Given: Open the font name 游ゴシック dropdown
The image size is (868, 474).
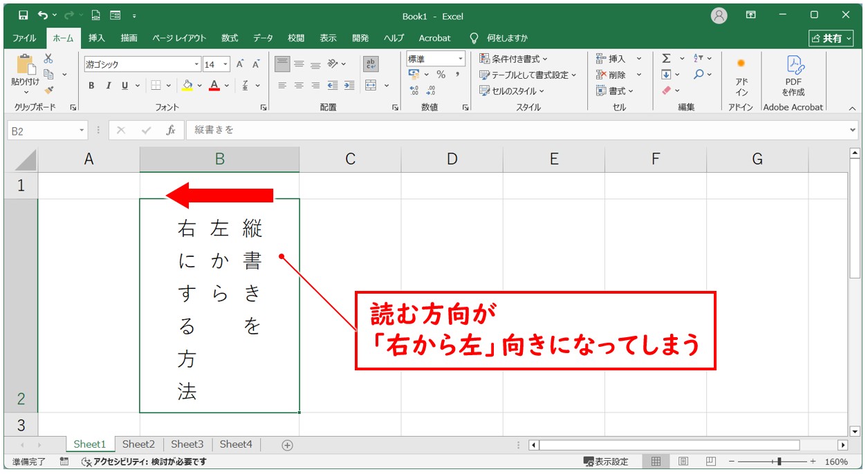Looking at the screenshot, I should [197, 64].
